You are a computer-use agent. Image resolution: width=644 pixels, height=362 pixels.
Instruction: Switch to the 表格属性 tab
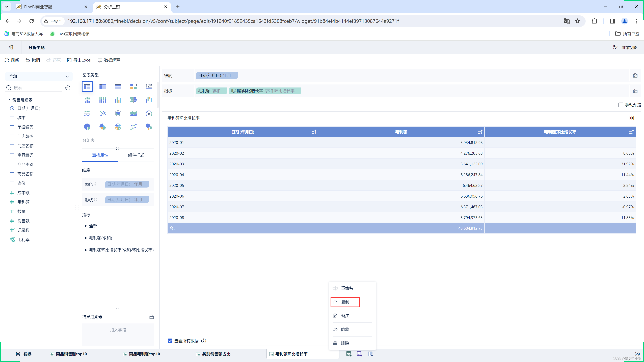100,155
